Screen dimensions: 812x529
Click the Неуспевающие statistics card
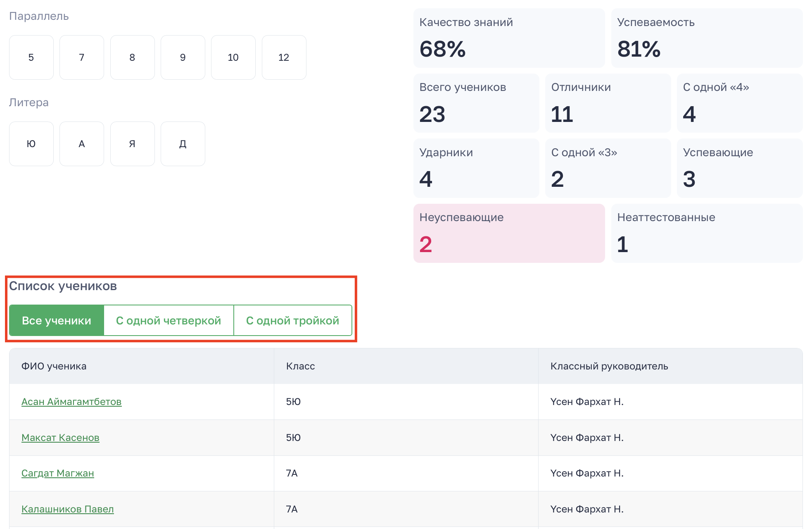[509, 233]
